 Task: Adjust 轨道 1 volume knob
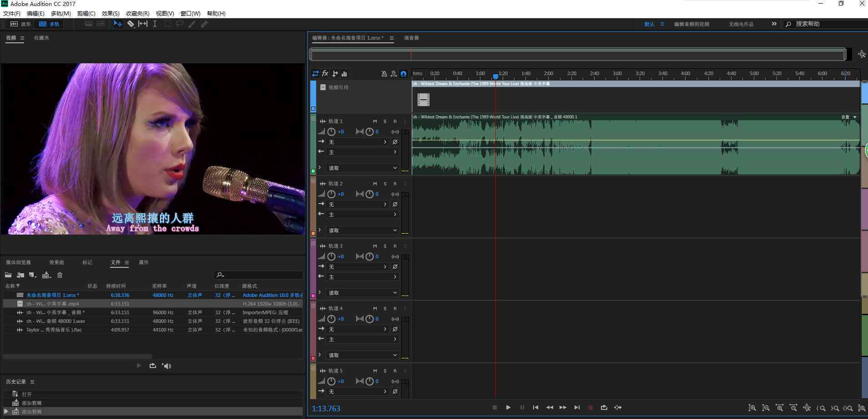[x=331, y=132]
